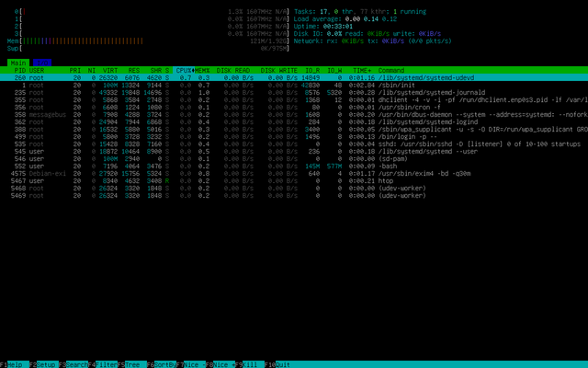Sort by the DISK WRITE column header
The height and width of the screenshot is (368, 588).
[x=279, y=70]
